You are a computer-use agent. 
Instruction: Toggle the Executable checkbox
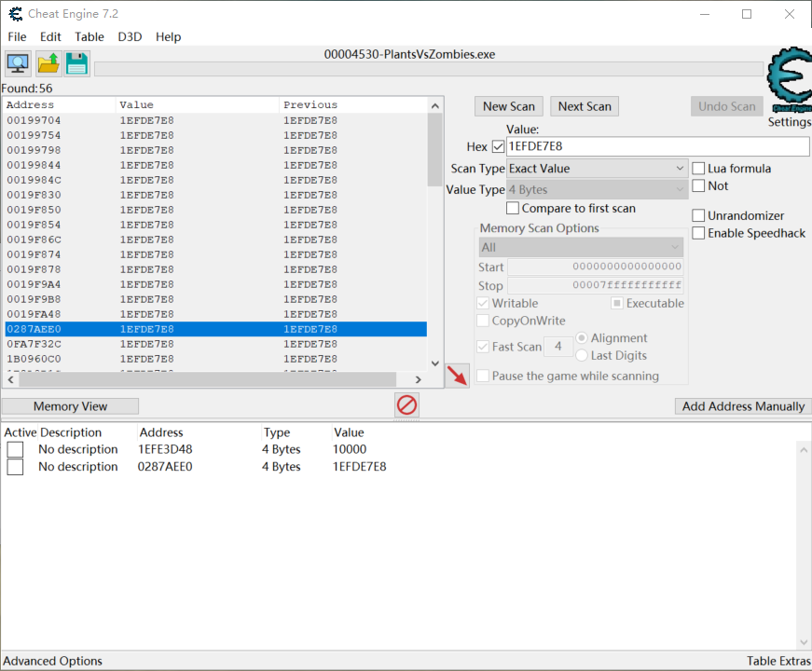pos(617,304)
